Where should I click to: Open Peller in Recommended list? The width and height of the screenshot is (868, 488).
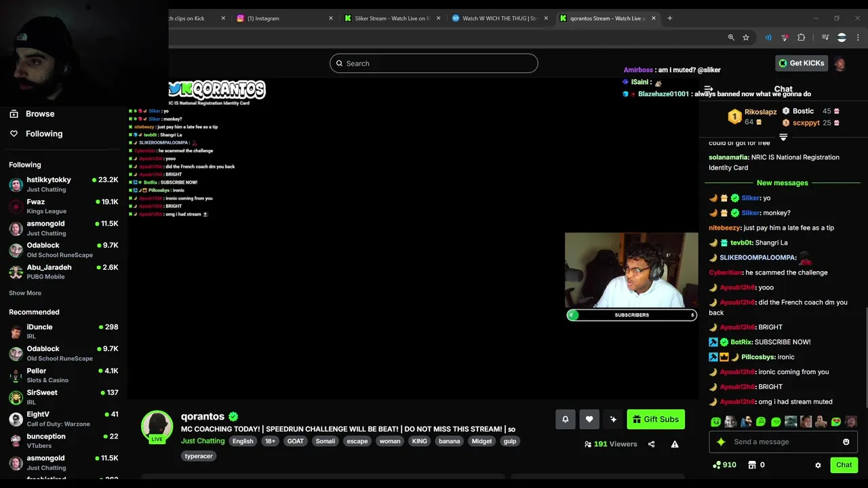click(x=64, y=375)
